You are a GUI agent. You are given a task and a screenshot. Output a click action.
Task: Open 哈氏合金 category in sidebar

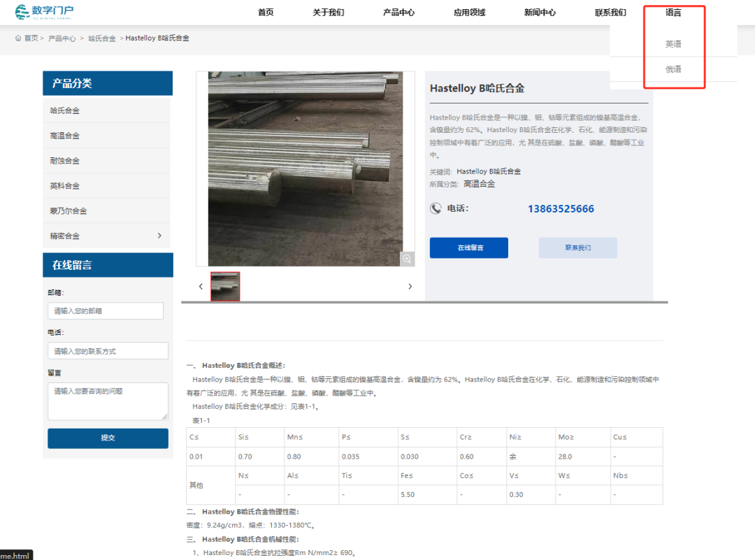click(x=65, y=110)
